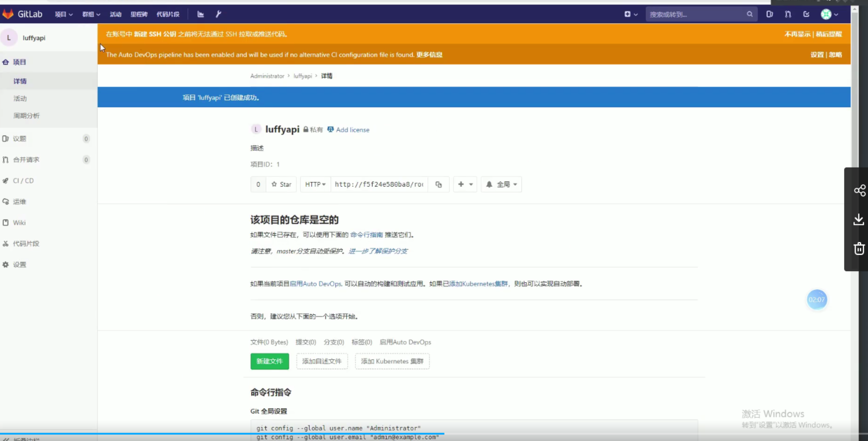
Task: Open the 命令行指南 link
Action: coord(367,235)
